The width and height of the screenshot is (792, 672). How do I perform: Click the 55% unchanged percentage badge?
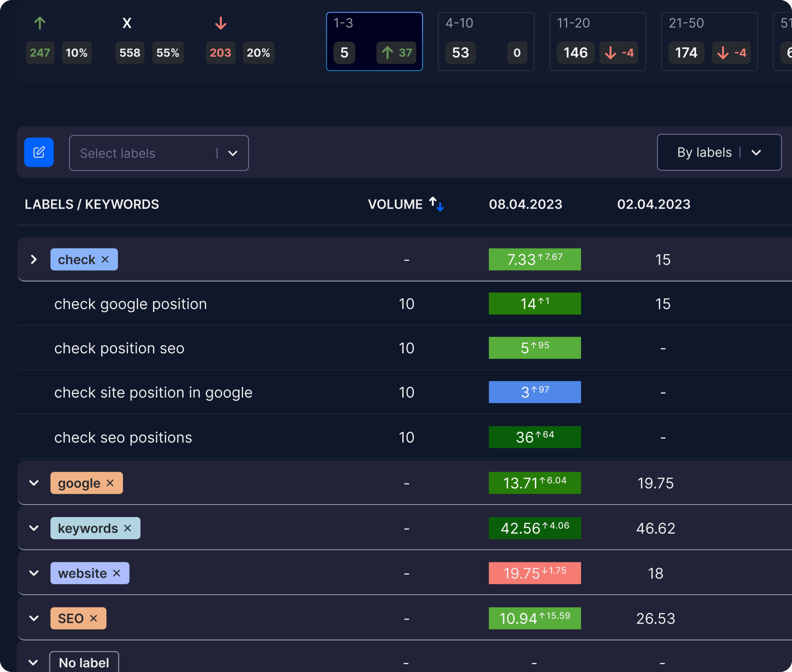coord(168,53)
